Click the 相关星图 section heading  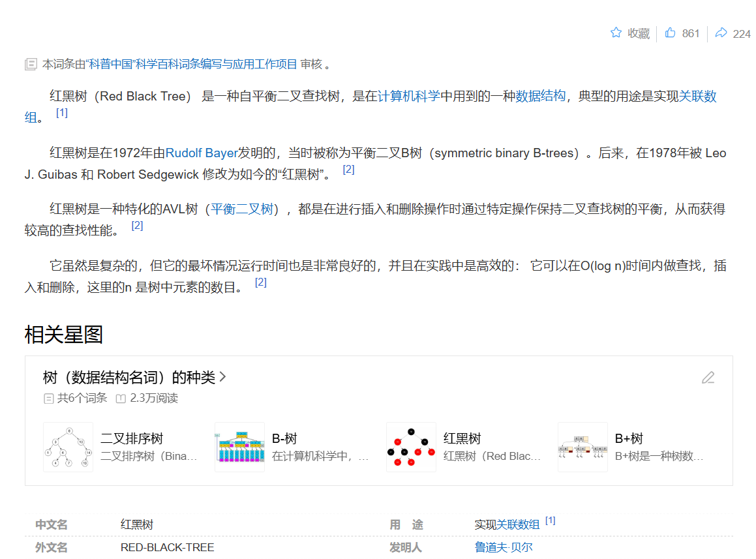pyautogui.click(x=64, y=335)
